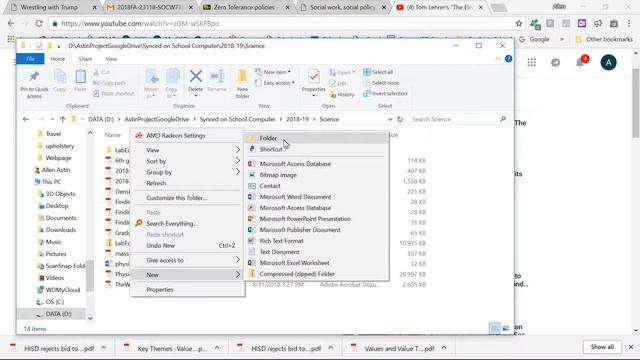This screenshot has height=360, width=640.
Task: Open Easy access dropdown in ribbon
Action: point(275,83)
